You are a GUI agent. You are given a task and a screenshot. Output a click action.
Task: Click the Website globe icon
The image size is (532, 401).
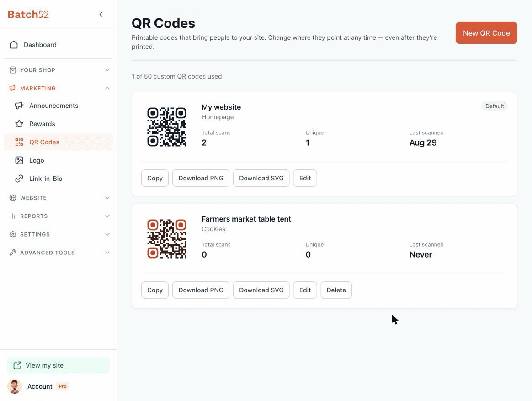point(13,198)
